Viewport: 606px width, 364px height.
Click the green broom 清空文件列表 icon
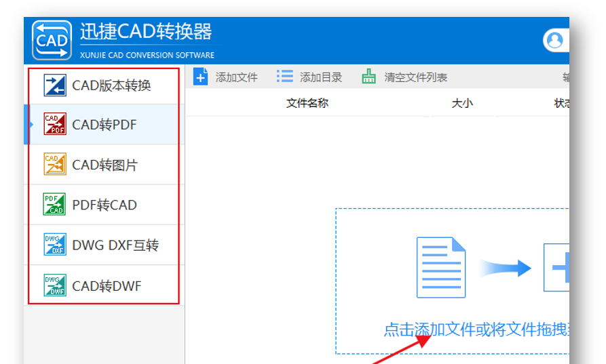(x=368, y=77)
